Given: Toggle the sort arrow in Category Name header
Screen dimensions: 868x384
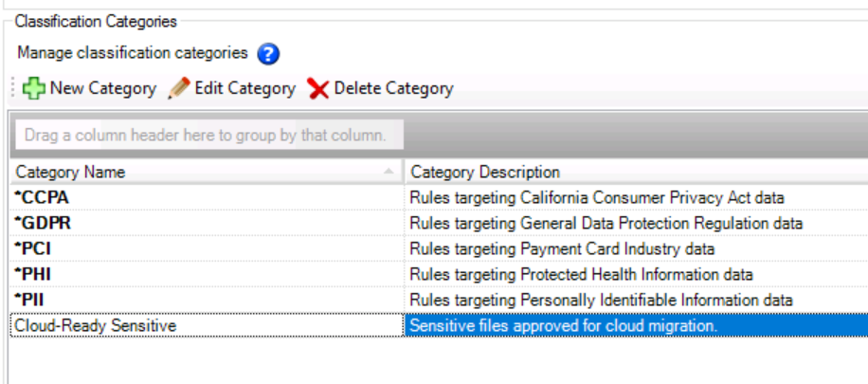Looking at the screenshot, I should (389, 173).
